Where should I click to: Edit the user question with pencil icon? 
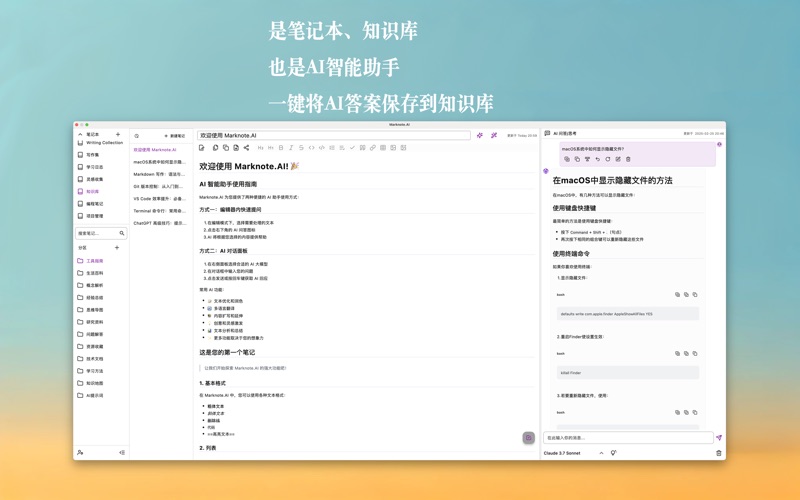point(618,159)
